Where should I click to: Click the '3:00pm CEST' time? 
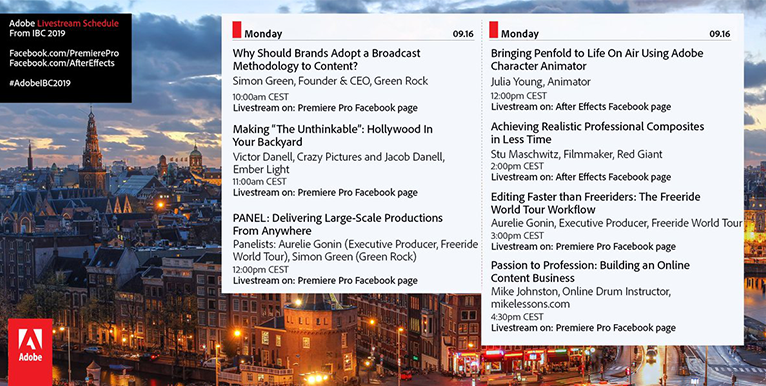pos(517,236)
